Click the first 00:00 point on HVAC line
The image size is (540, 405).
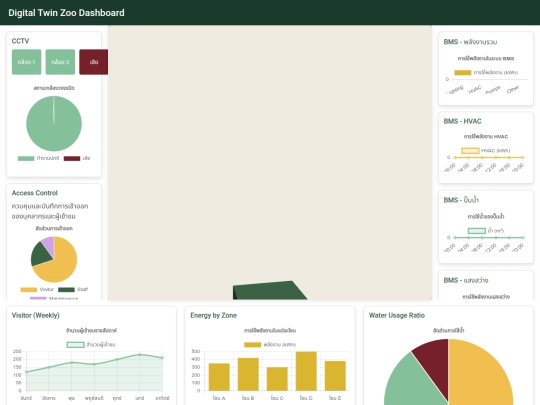click(455, 157)
